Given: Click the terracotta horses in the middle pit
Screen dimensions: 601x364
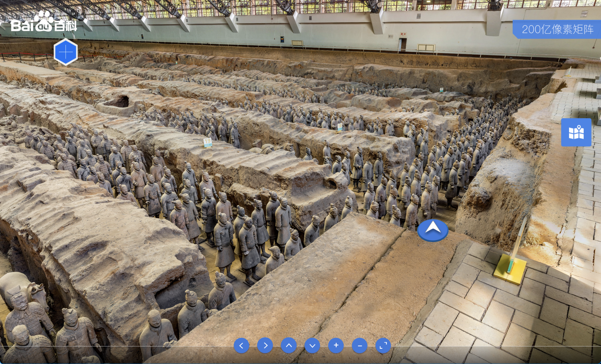Looking at the screenshot, I should (x=271, y=147).
